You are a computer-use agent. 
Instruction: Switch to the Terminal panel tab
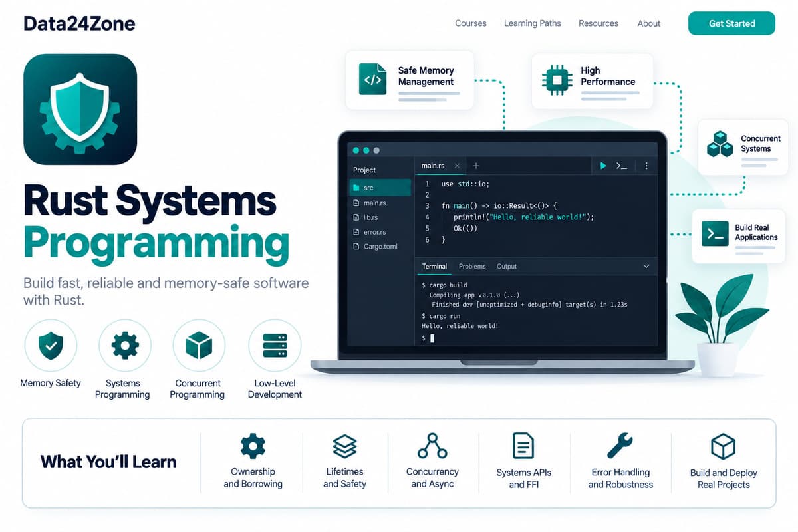click(x=434, y=266)
